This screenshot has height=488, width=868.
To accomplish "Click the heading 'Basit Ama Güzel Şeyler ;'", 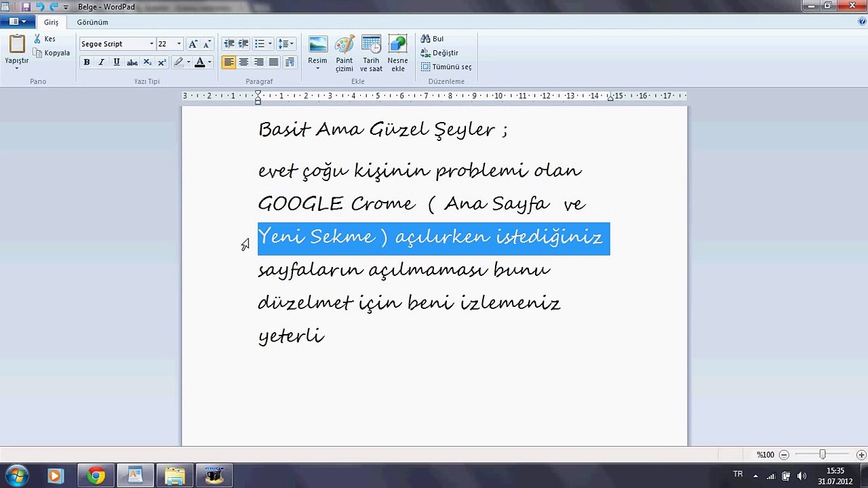I will pyautogui.click(x=383, y=129).
